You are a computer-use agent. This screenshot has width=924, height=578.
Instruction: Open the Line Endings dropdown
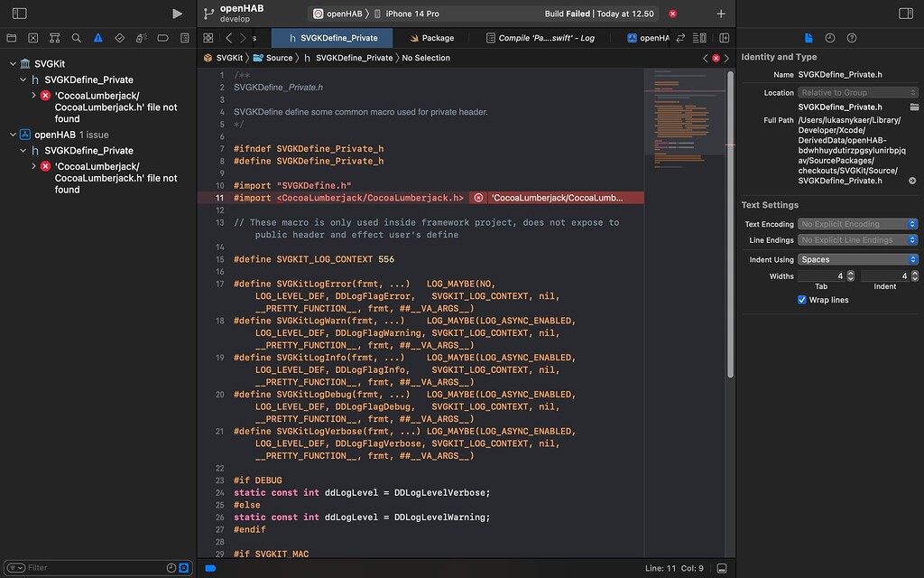857,240
